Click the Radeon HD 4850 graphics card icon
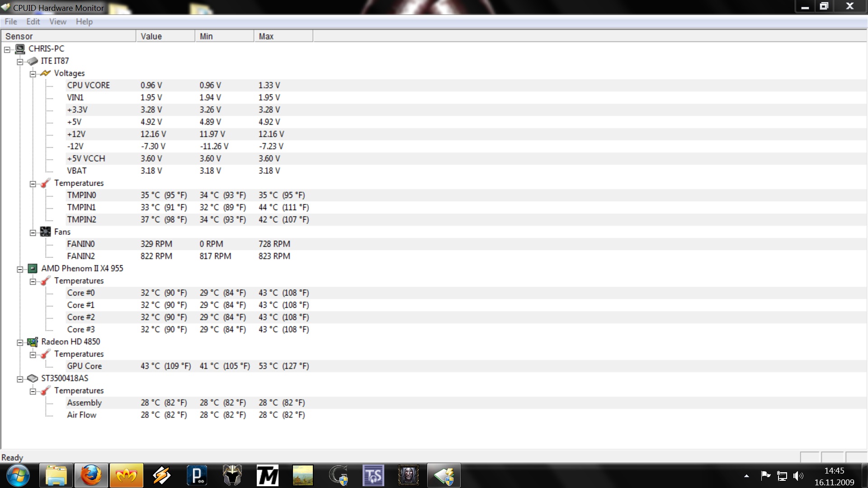Image resolution: width=868 pixels, height=488 pixels. (x=33, y=342)
